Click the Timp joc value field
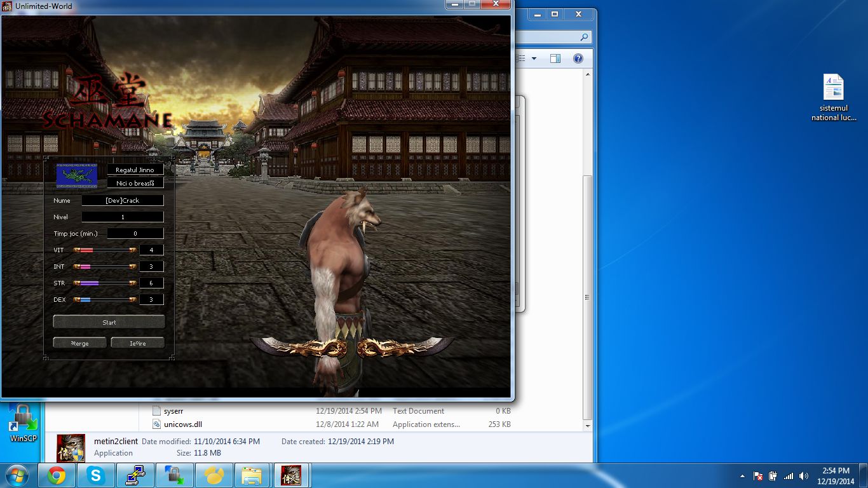The image size is (868, 488). (135, 233)
